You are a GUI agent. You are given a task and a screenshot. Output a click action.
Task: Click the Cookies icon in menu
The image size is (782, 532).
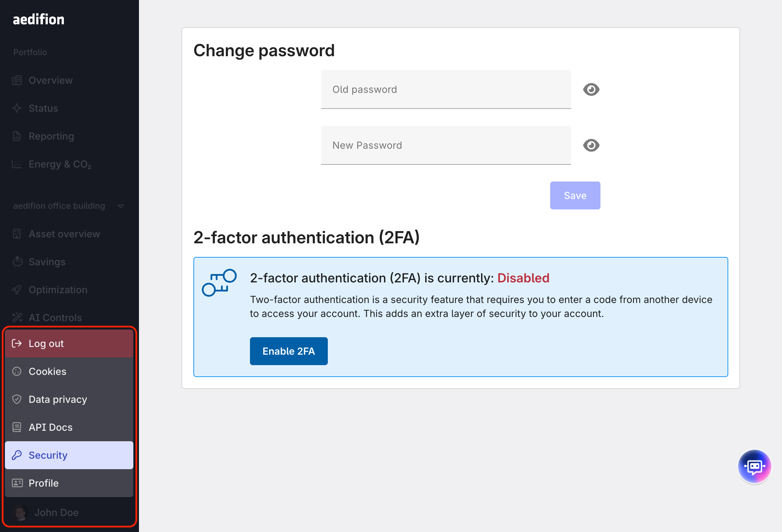tap(17, 371)
